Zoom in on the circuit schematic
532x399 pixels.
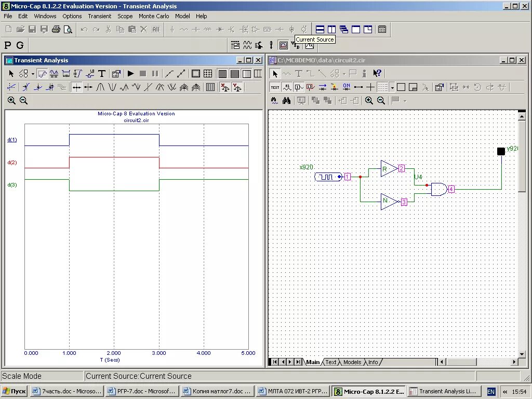coord(369,100)
